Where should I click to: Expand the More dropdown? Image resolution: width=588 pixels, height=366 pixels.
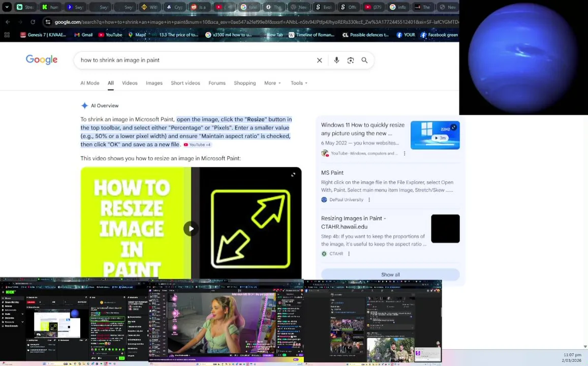point(272,83)
